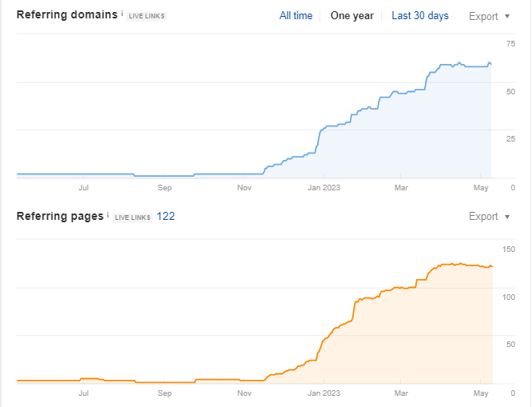The height and width of the screenshot is (407, 532).
Task: Click LIVE LINKS badge next to Referring domains
Action: [146, 16]
